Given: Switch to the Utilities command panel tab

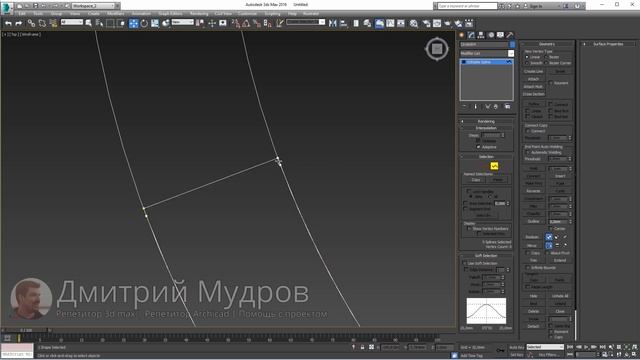Looking at the screenshot, I should click(x=510, y=35).
